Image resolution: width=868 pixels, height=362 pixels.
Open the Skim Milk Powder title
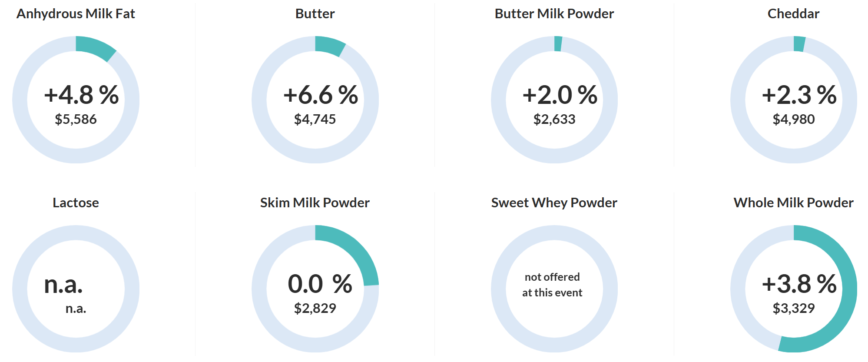315,203
